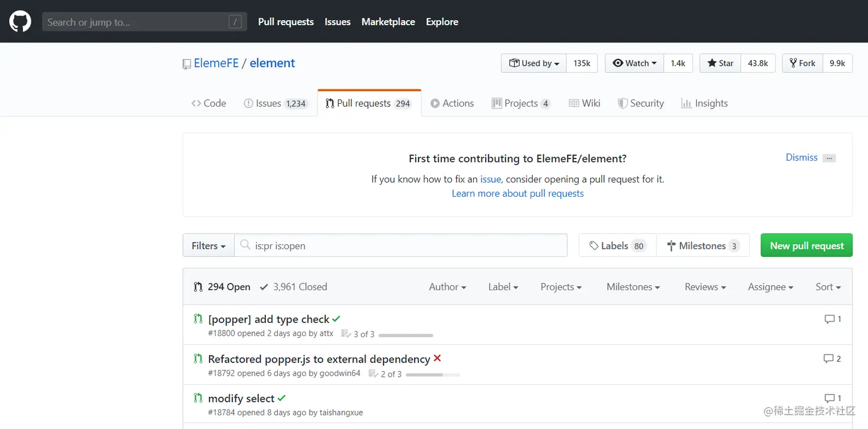Viewport: 868px width, 429px height.
Task: Expand the Reviews filter
Action: click(x=705, y=287)
